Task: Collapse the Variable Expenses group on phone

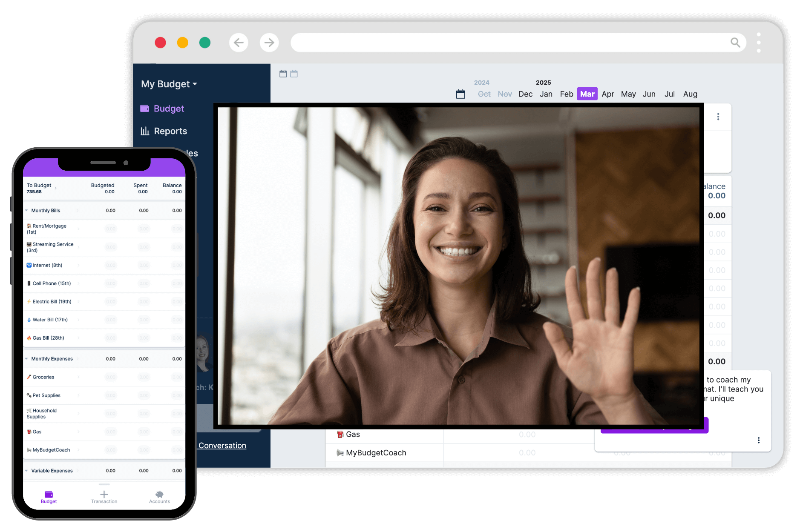Action: [x=26, y=471]
